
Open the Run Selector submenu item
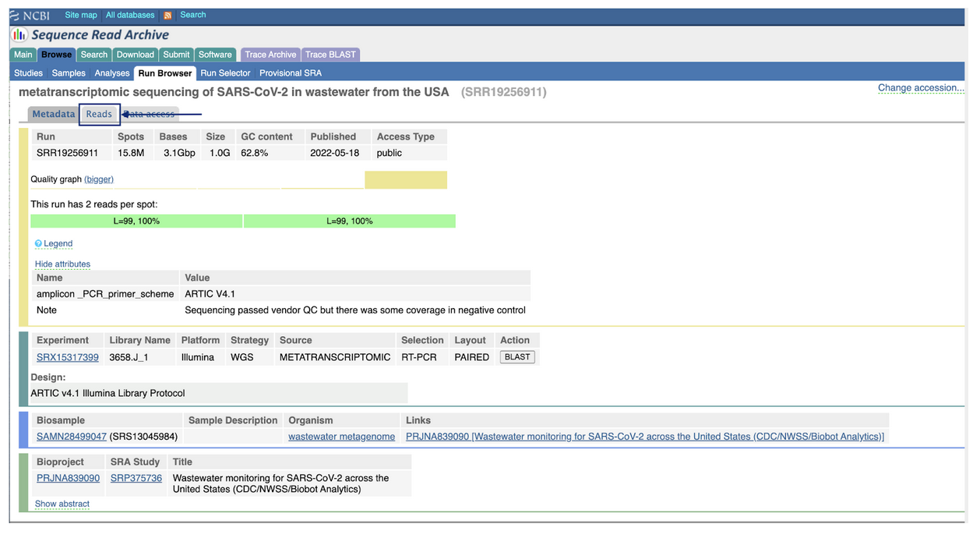(x=225, y=73)
